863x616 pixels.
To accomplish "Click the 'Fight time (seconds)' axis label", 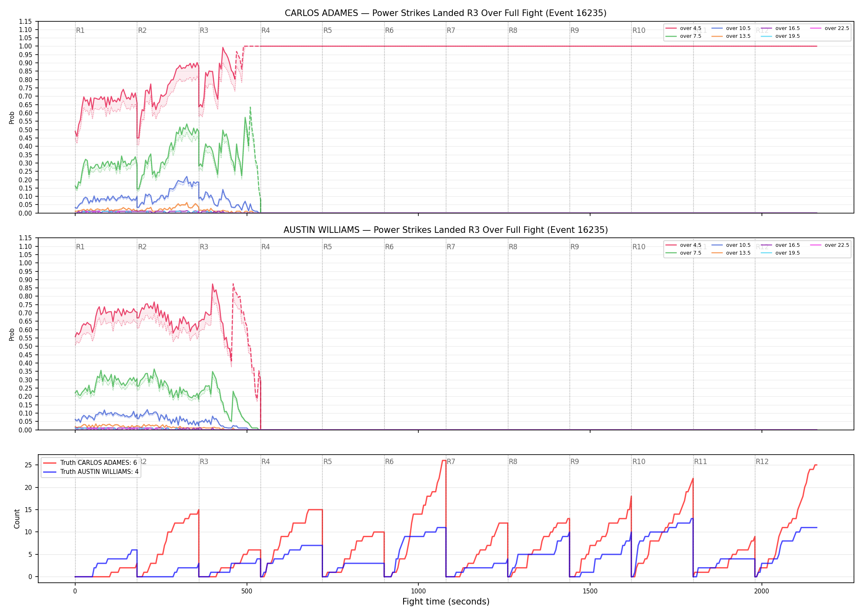I will [x=446, y=602].
